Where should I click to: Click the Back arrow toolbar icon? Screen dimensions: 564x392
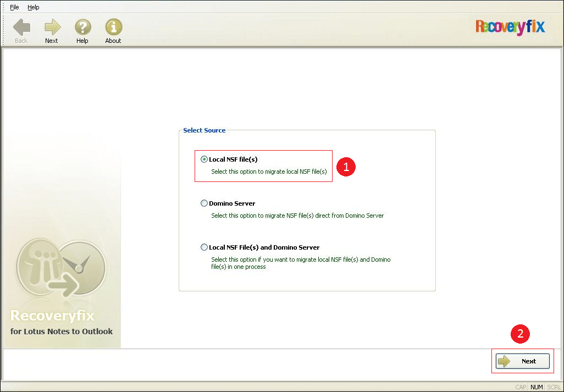click(x=21, y=27)
